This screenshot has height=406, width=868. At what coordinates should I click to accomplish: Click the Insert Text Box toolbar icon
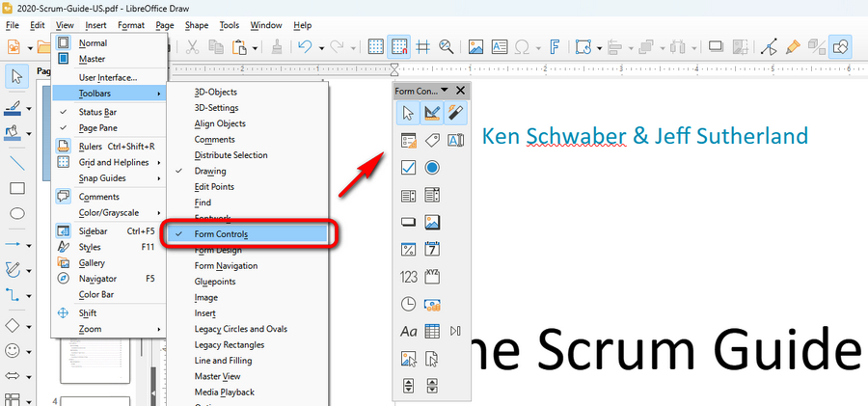[x=500, y=46]
